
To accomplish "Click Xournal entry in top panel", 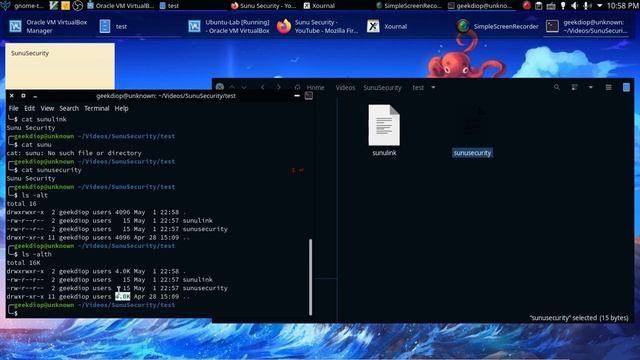I will point(319,6).
